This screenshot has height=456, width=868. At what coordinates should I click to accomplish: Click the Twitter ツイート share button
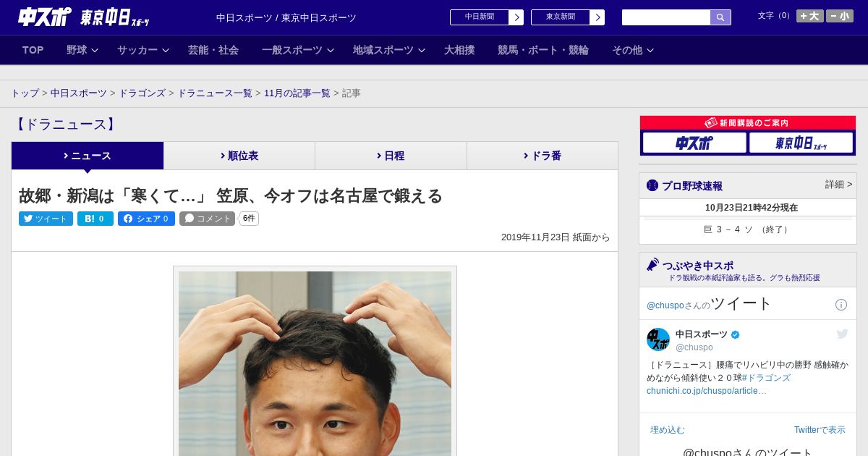tap(46, 219)
